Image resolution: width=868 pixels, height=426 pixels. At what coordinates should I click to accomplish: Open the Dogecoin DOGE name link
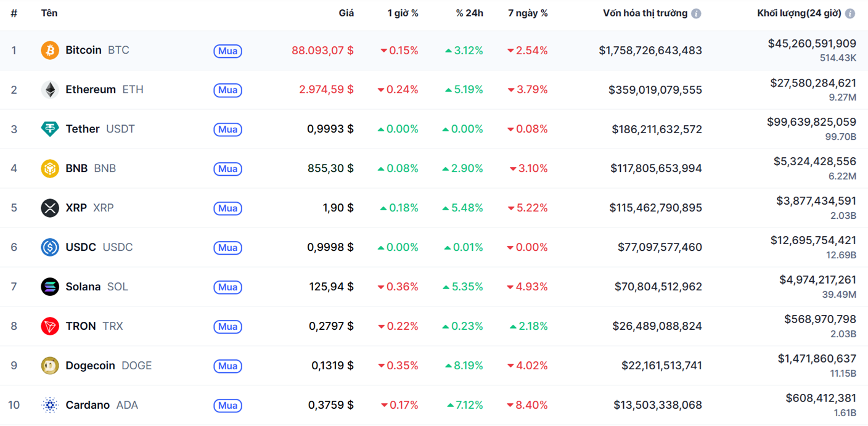(108, 366)
